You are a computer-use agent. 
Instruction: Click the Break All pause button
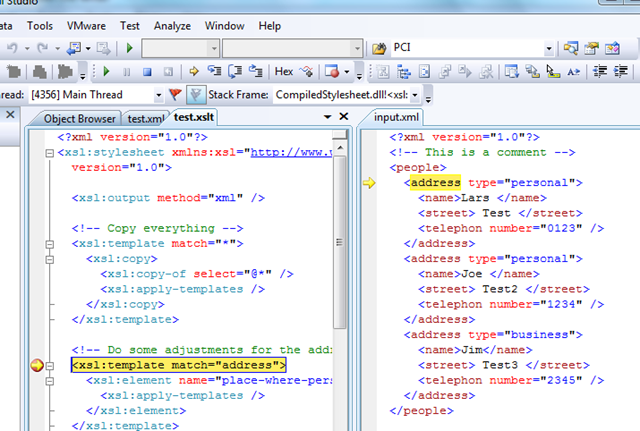click(x=127, y=72)
